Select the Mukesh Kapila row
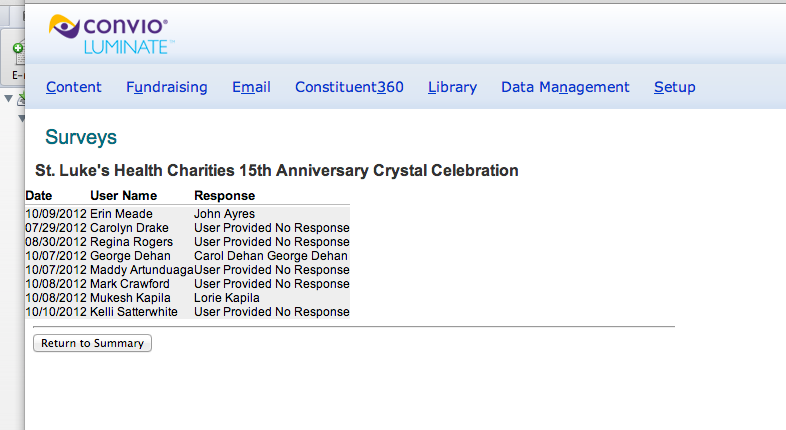Viewport: 786px width, 430px height. tap(187, 298)
